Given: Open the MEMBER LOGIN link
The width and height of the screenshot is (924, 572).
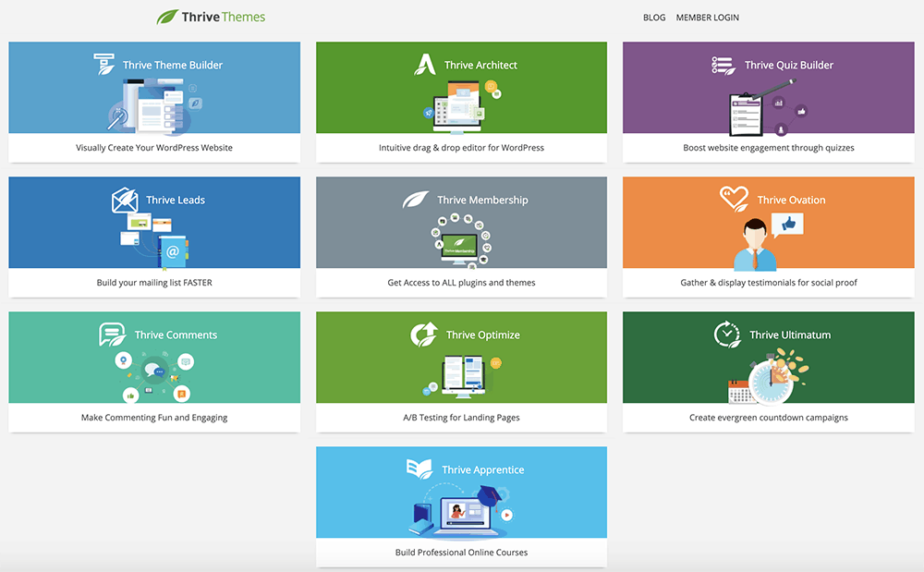Looking at the screenshot, I should point(707,18).
